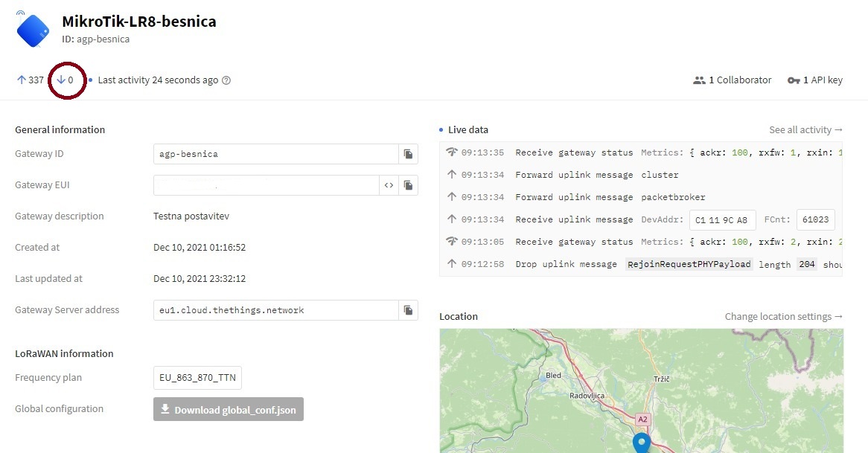
Task: Click the A2 highway marker on map
Action: point(642,420)
